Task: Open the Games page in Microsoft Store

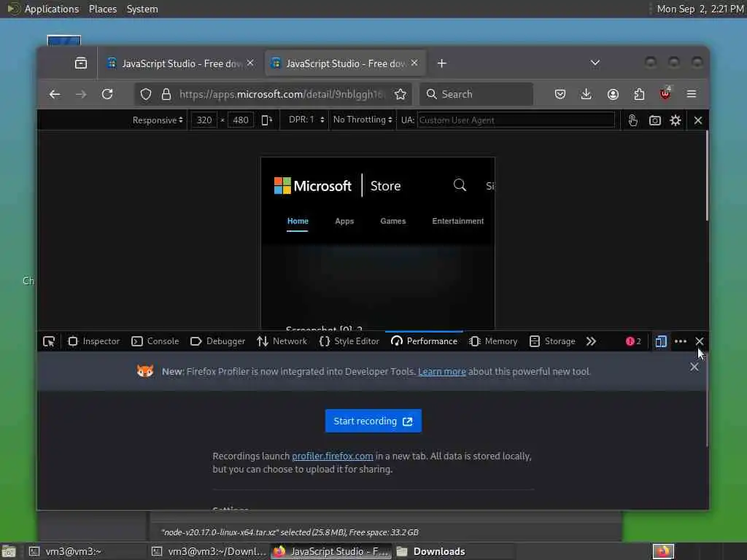Action: 392,221
